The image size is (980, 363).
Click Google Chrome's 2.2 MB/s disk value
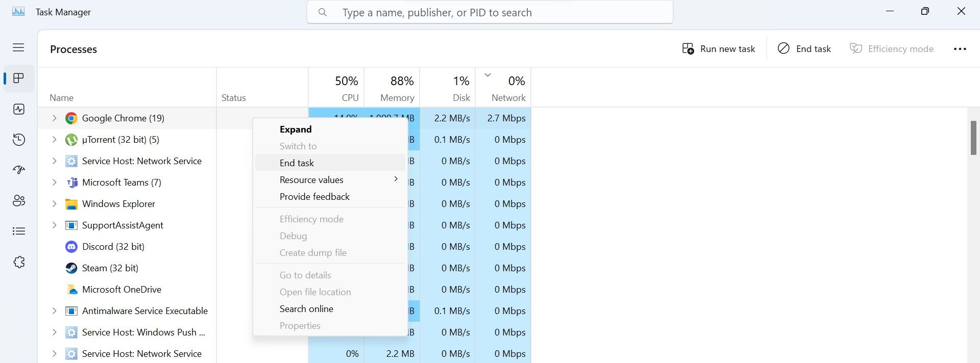click(x=452, y=118)
